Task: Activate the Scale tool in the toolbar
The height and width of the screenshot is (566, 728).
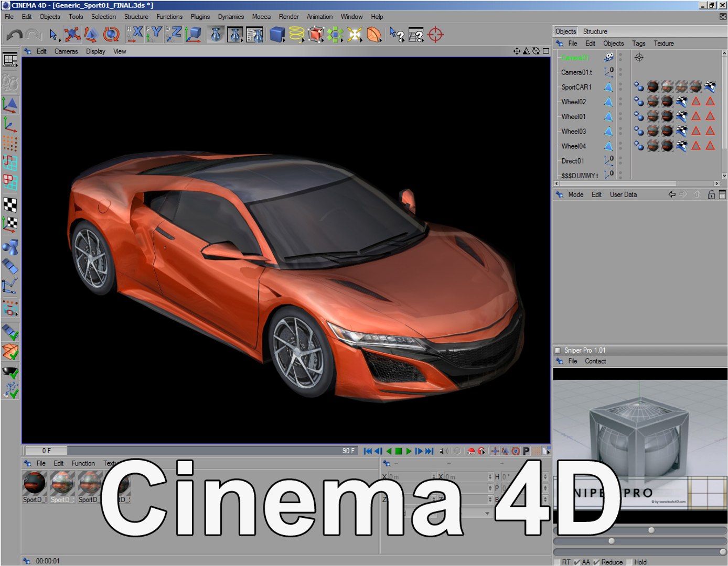Action: pyautogui.click(x=91, y=35)
